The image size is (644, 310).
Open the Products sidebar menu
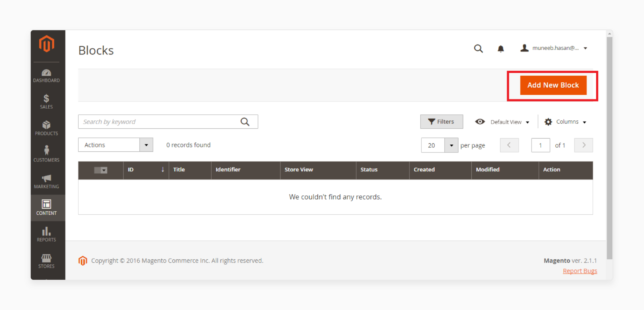pos(47,128)
